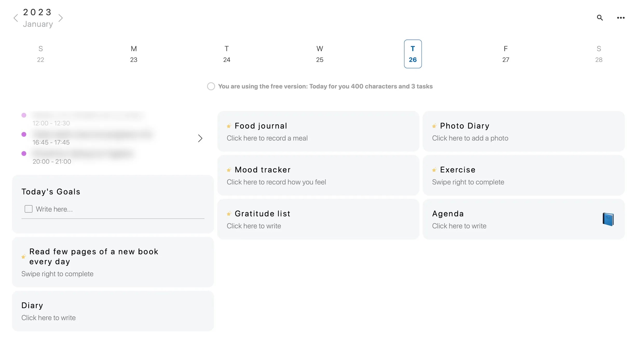Click the blue book icon on Agenda card
Viewport: 644px width, 339px height.
click(x=608, y=219)
